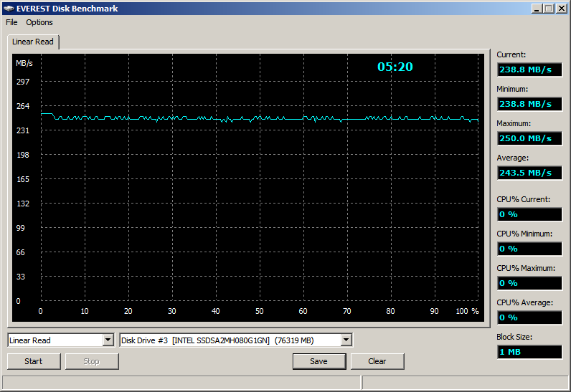Click the 297 label on the graph axis

[23, 82]
